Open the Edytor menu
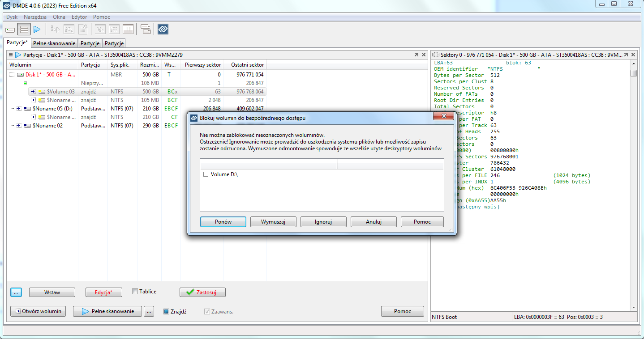This screenshot has width=644, height=339. click(x=79, y=17)
